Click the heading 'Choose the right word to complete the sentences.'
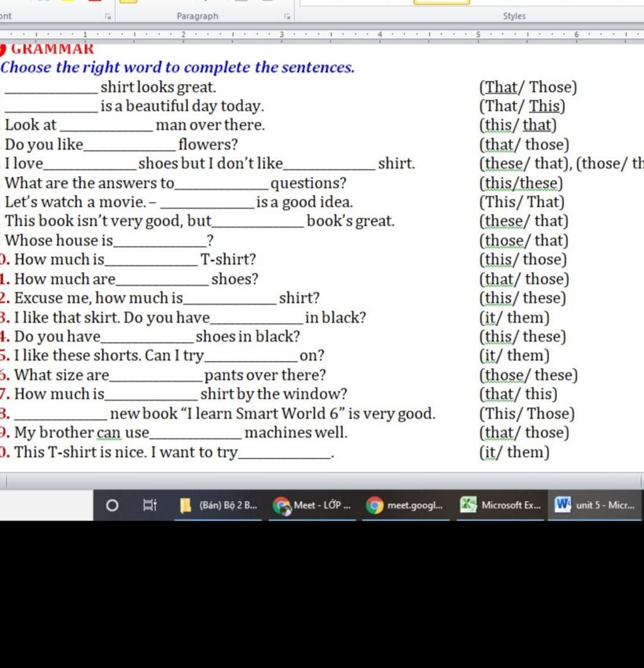Screen dimensions: 644x668 [177, 67]
